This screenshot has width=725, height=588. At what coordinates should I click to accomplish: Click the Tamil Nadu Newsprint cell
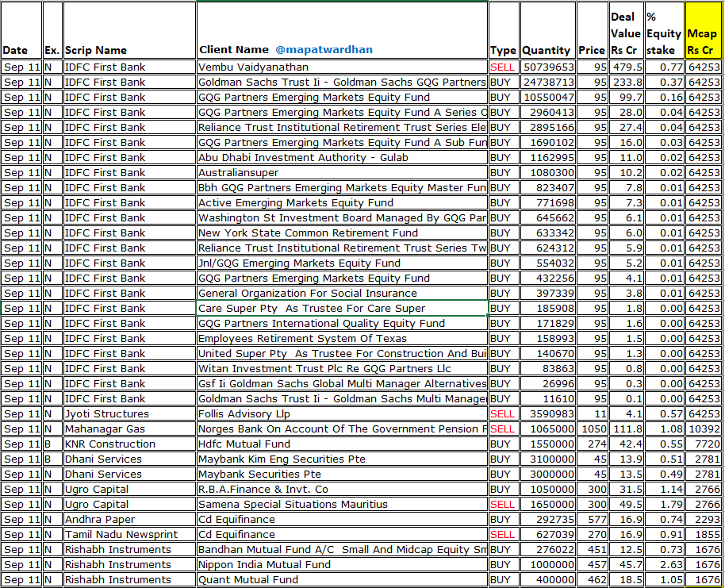tap(129, 535)
